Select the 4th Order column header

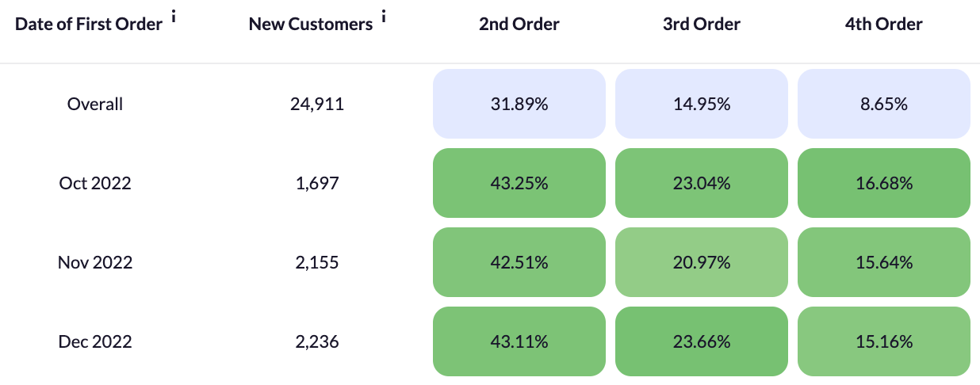884,25
